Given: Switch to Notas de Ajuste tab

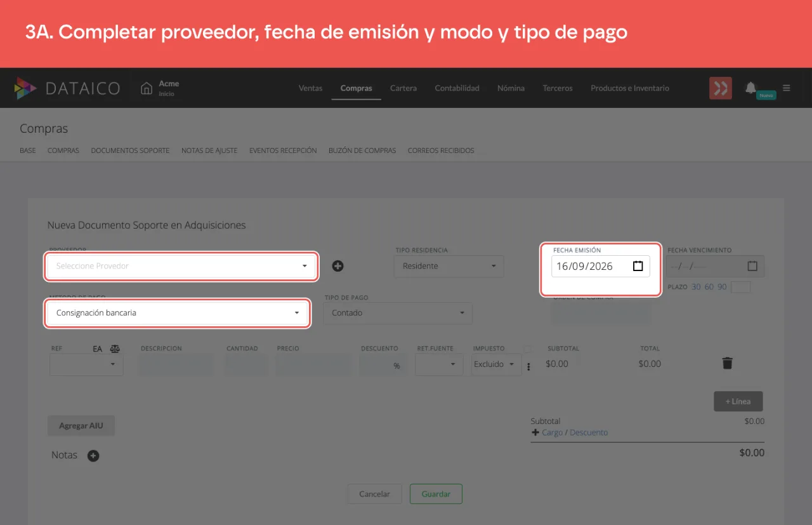Looking at the screenshot, I should coord(209,150).
